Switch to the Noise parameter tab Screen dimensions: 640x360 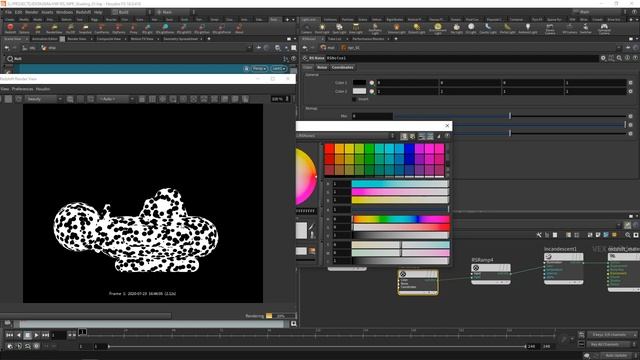pyautogui.click(x=322, y=67)
